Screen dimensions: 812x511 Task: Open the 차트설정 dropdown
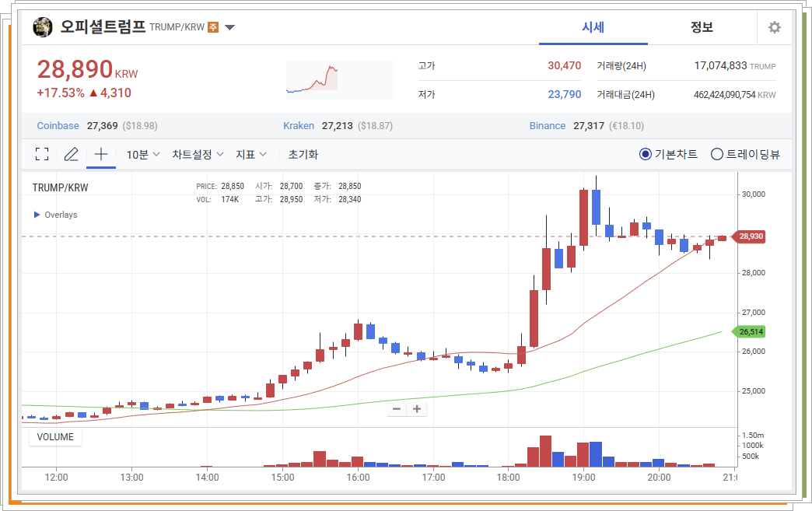[x=198, y=154]
